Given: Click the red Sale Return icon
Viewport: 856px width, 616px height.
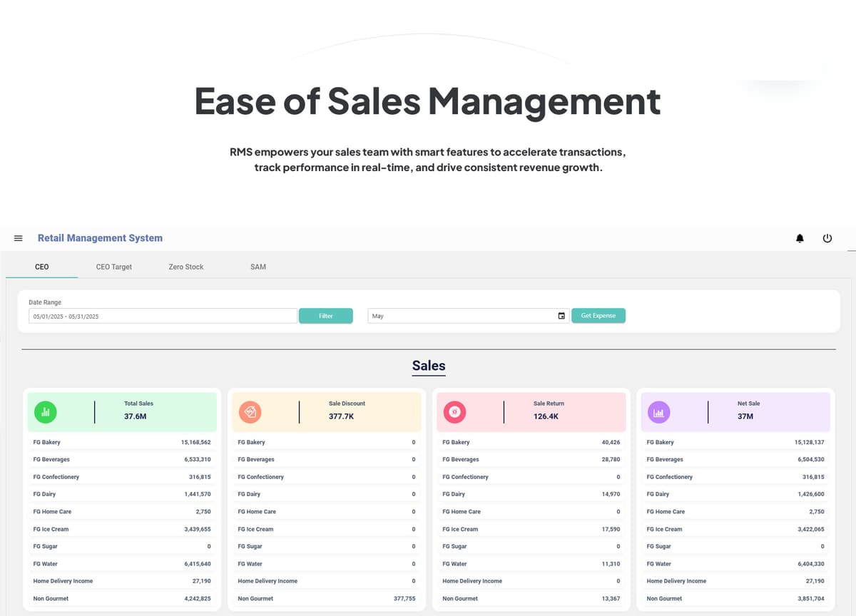Looking at the screenshot, I should [455, 411].
